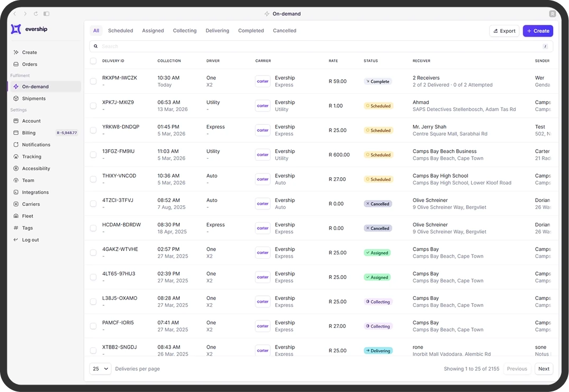Screen dimensions: 569x392
Task: Click the delivery search field
Action: (317, 47)
